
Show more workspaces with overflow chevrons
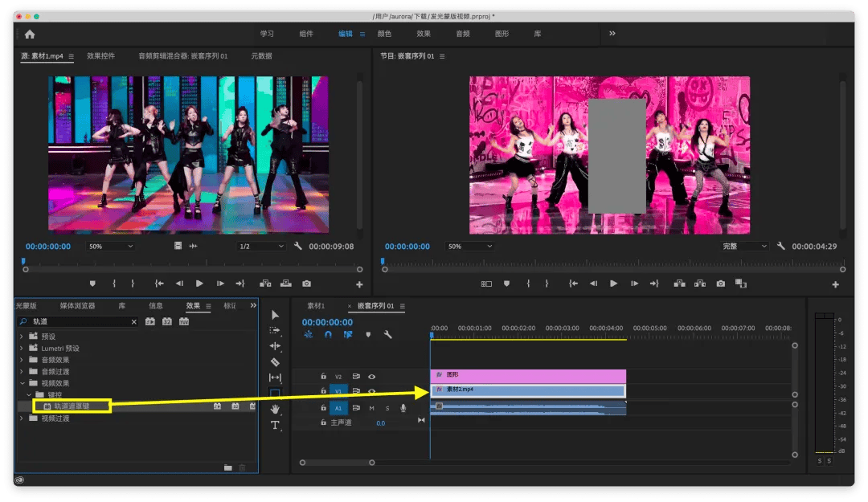(x=612, y=33)
